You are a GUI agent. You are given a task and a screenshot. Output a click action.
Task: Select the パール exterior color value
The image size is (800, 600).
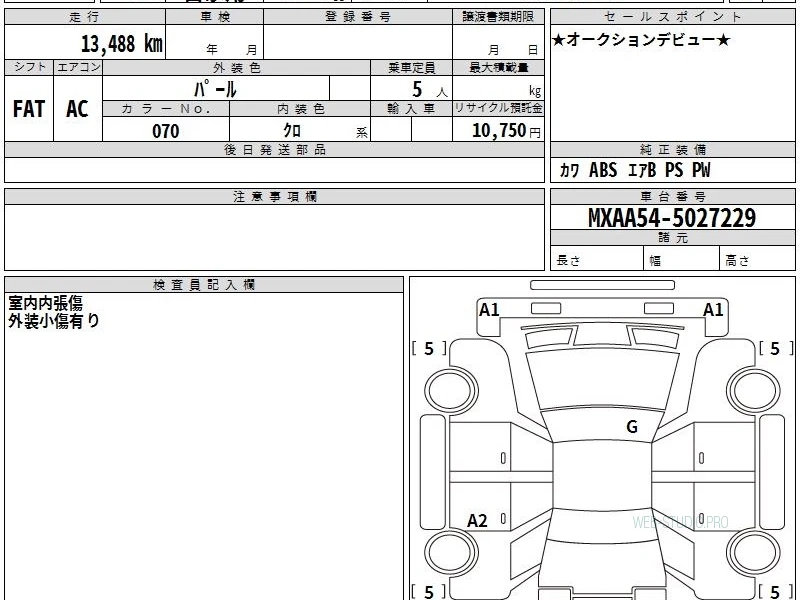tap(215, 89)
